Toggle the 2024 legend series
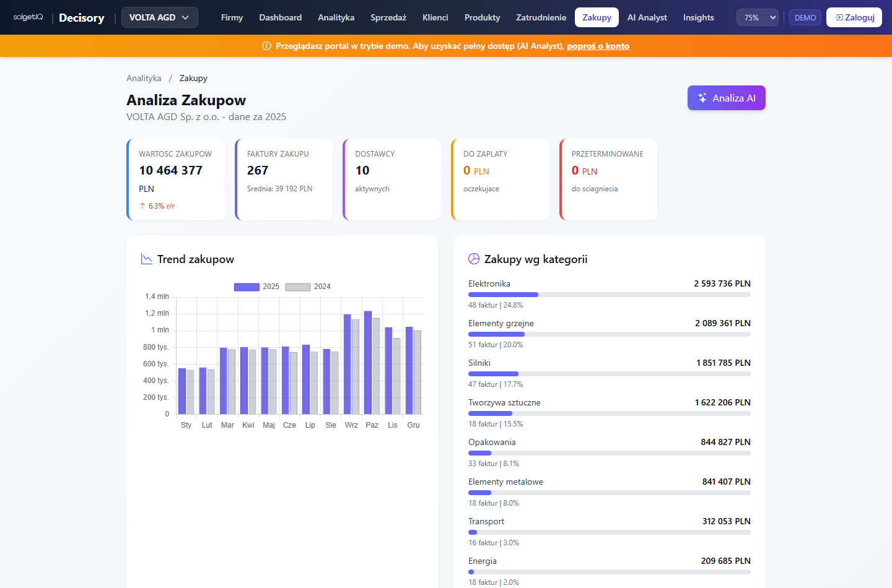This screenshot has height=588, width=892. 308,287
